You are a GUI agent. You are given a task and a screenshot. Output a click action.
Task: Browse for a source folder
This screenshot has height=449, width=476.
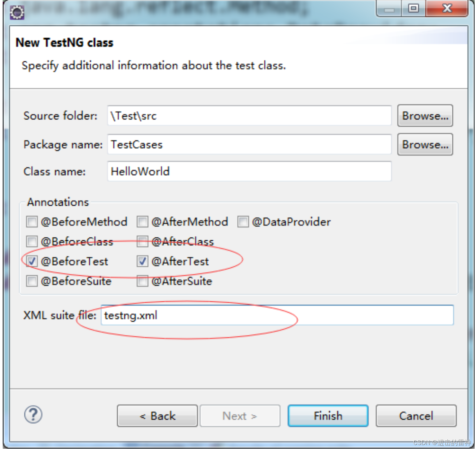click(x=425, y=116)
